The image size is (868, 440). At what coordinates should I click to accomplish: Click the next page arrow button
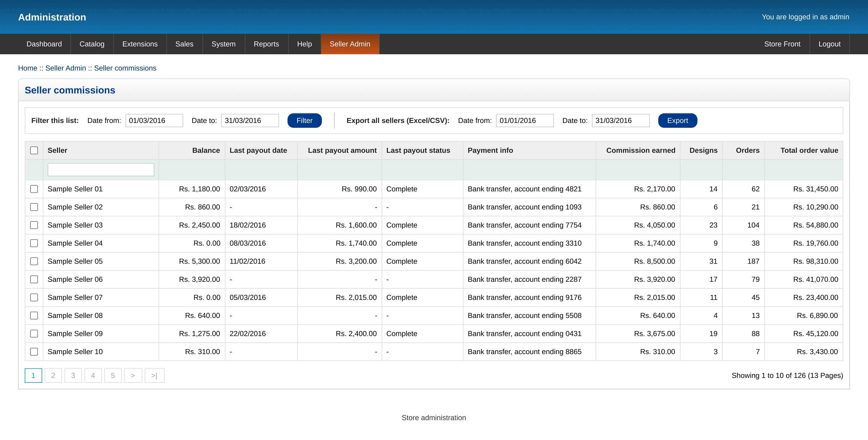(133, 376)
